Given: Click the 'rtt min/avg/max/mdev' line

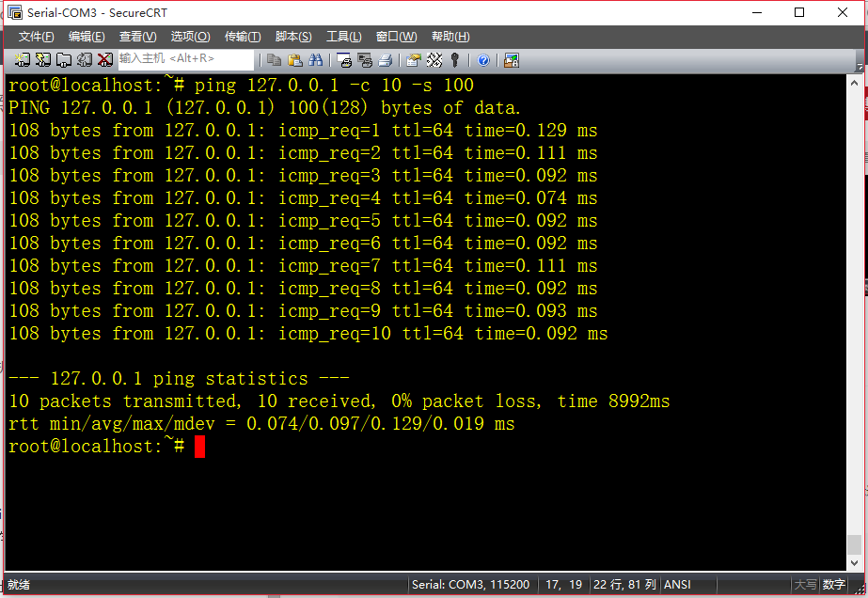Looking at the screenshot, I should click(261, 424).
